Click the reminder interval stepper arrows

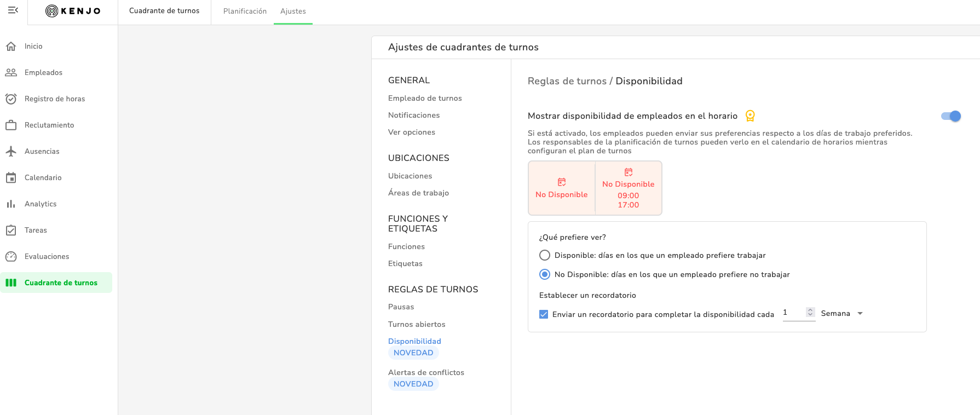(810, 312)
